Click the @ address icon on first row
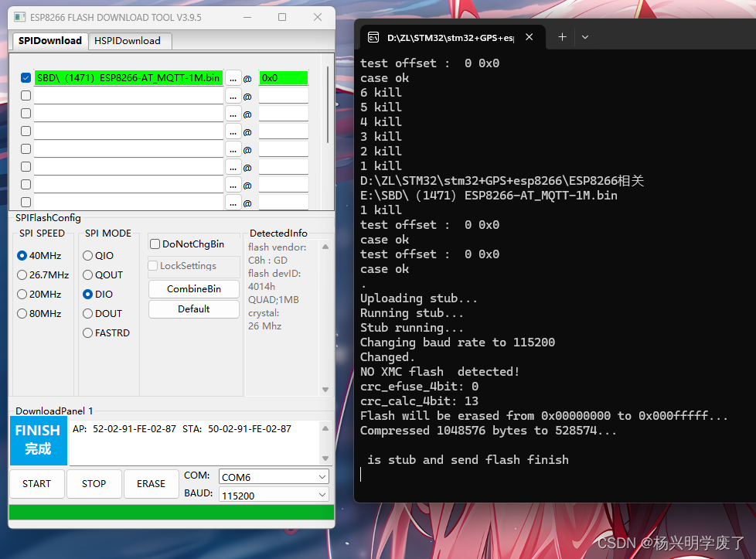This screenshot has width=756, height=559. point(247,77)
